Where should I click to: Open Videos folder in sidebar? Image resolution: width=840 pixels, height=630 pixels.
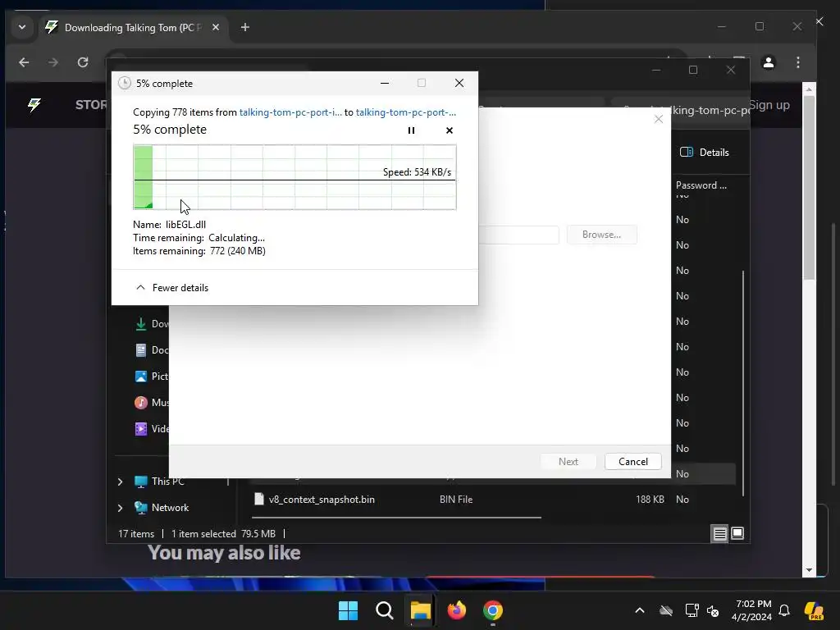(152, 428)
